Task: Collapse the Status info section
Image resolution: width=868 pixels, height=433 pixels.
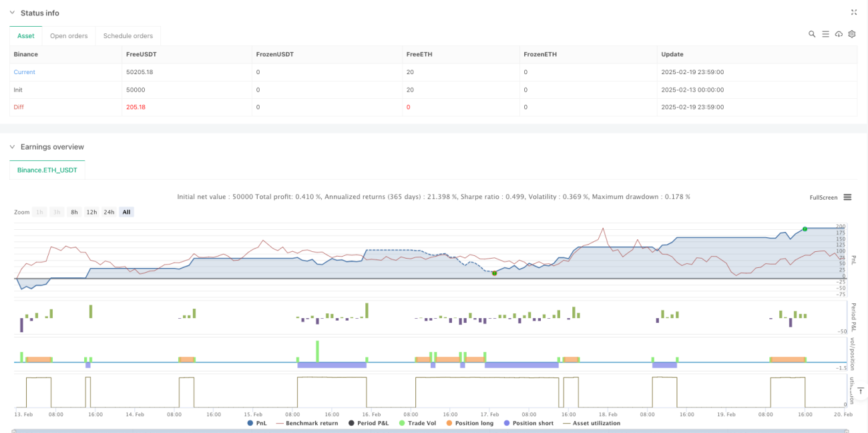Action: click(x=11, y=13)
